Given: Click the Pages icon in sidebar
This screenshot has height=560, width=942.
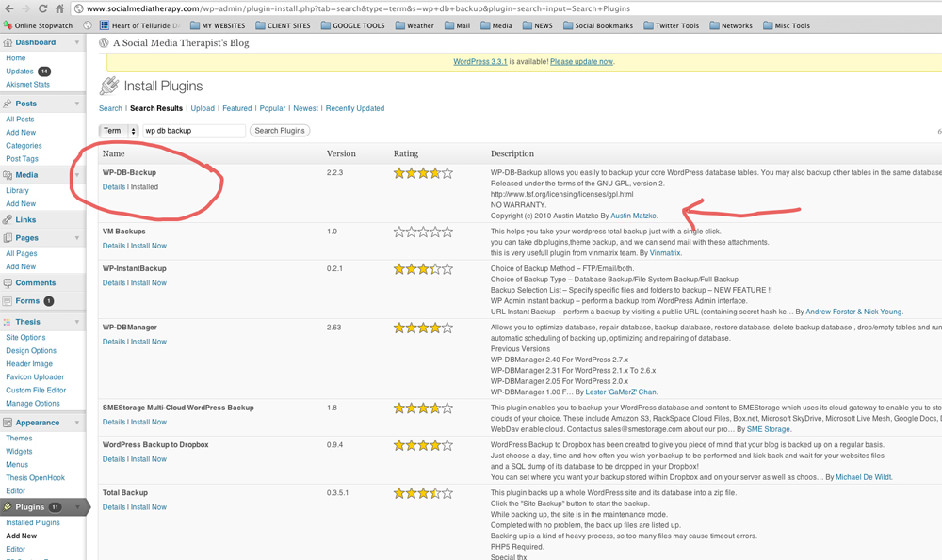Looking at the screenshot, I should (8, 238).
